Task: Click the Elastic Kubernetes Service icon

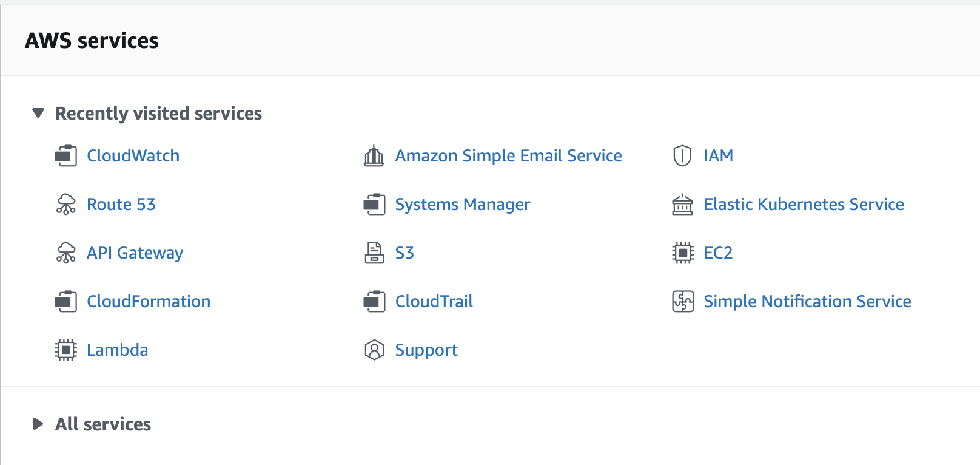Action: (x=683, y=205)
